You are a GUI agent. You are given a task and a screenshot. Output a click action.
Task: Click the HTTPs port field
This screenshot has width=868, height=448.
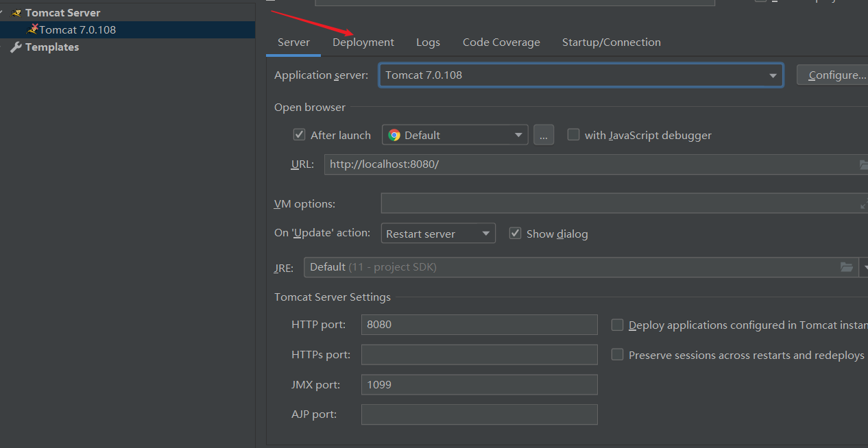pos(479,355)
